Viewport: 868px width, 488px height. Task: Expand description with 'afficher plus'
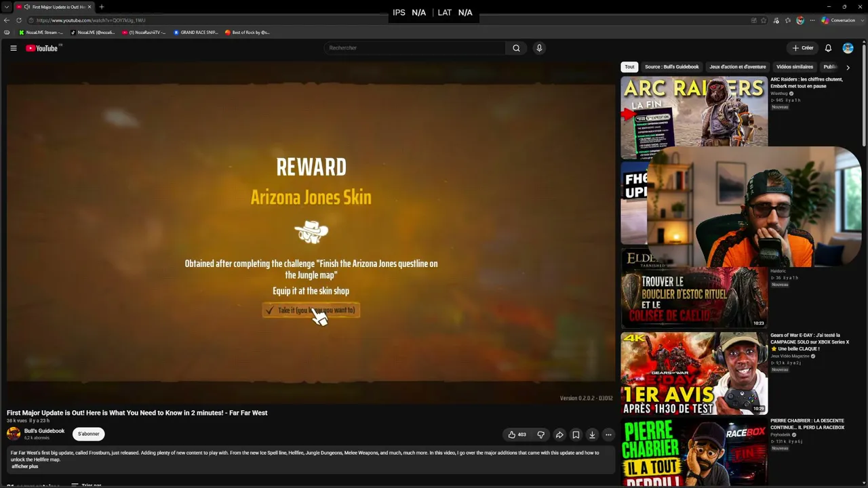[24, 466]
